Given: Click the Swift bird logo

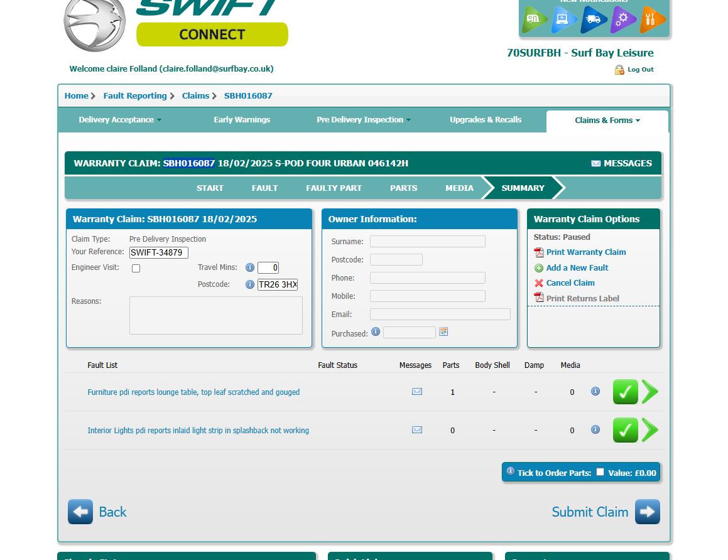Looking at the screenshot, I should point(95,24).
